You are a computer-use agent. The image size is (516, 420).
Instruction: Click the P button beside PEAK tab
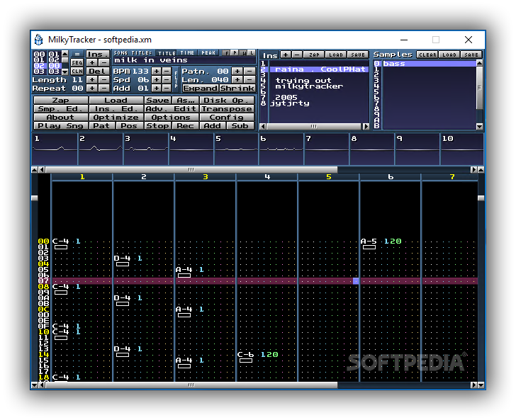tap(235, 52)
